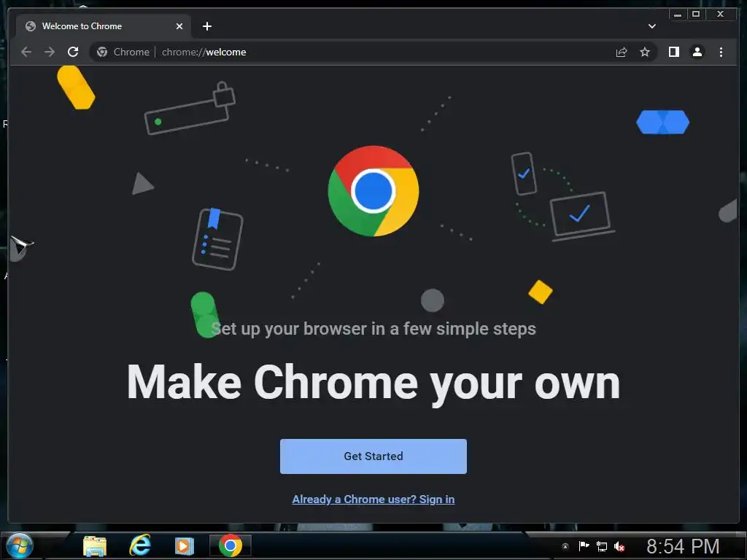Click the Chrome logo image
Viewport: 747px width, 560px height.
coord(373,191)
